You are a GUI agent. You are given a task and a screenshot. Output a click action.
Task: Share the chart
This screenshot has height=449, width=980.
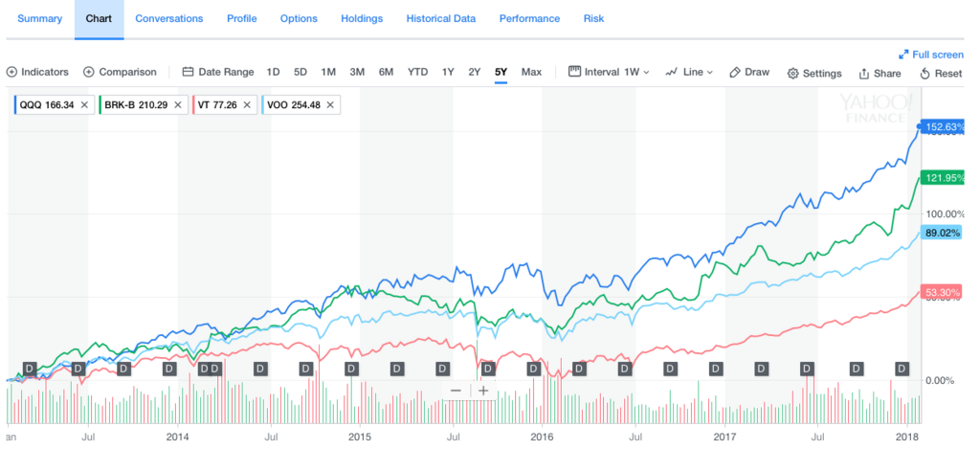click(x=880, y=73)
